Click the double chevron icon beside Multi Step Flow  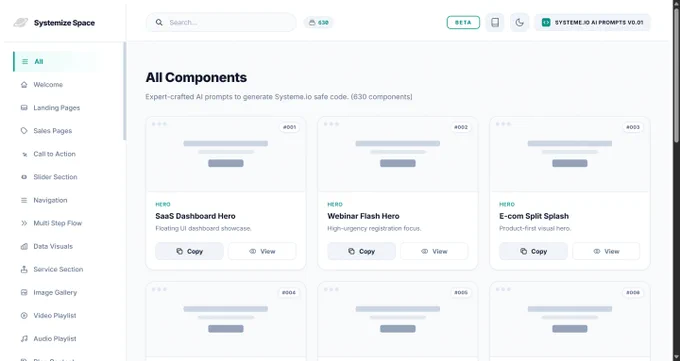click(24, 223)
